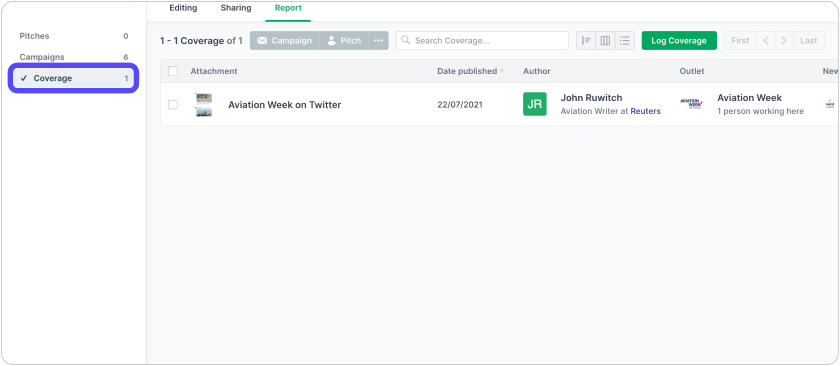Open the more actions ellipsis menu
The image size is (840, 366).
pyautogui.click(x=378, y=41)
